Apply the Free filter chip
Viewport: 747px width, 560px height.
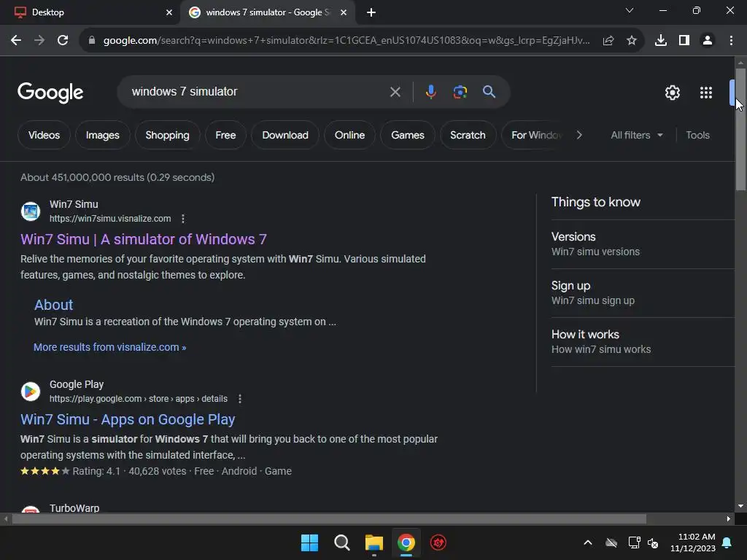point(225,135)
